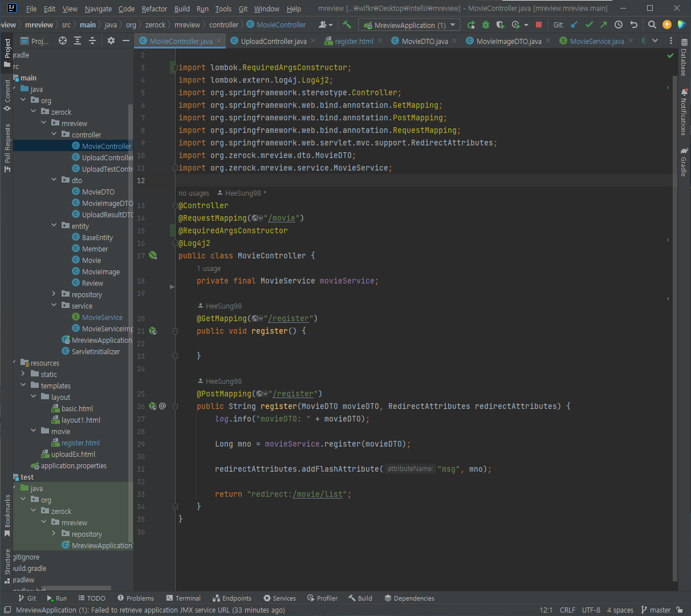Image resolution: width=691 pixels, height=616 pixels.
Task: Toggle the Endpoints tool window
Action: coord(232,598)
